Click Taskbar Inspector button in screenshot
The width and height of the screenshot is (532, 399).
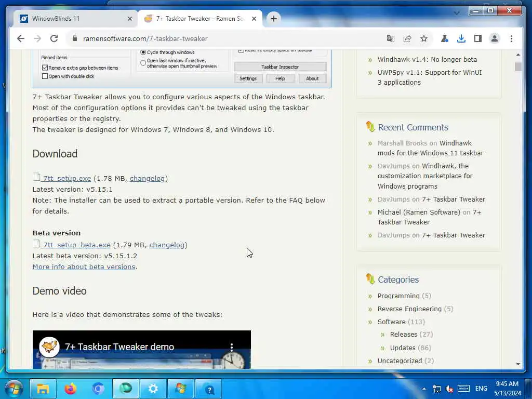(280, 67)
